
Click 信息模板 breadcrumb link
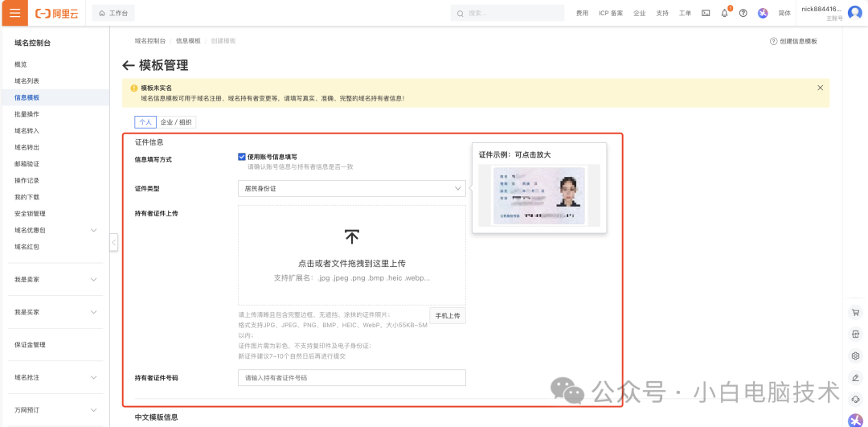(188, 41)
